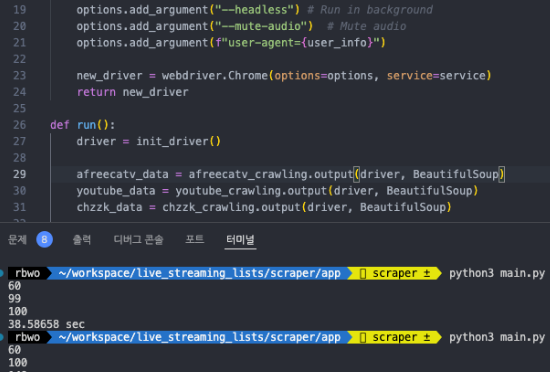Click youtube_crawling.output on line 30
The width and height of the screenshot is (550, 372).
pyautogui.click(x=251, y=191)
